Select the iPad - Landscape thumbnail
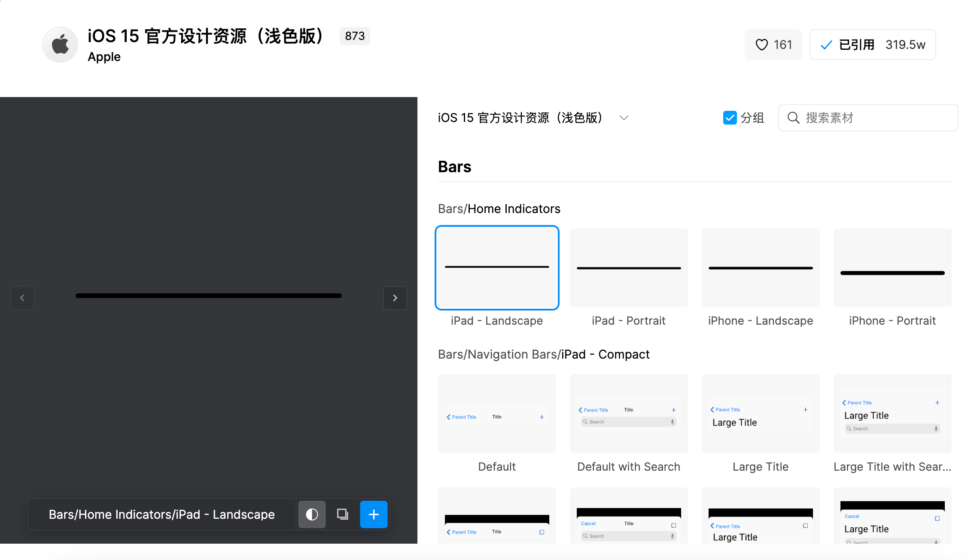 coord(497,268)
